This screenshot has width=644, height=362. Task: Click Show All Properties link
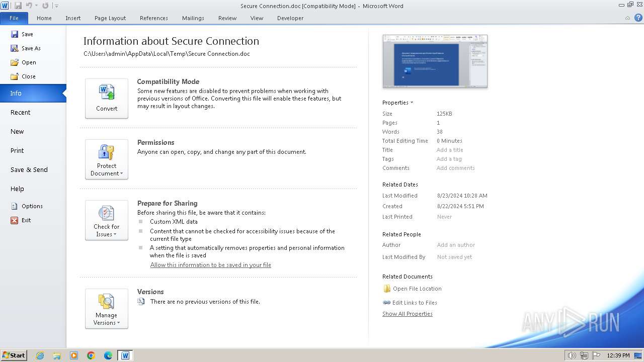pos(407,314)
